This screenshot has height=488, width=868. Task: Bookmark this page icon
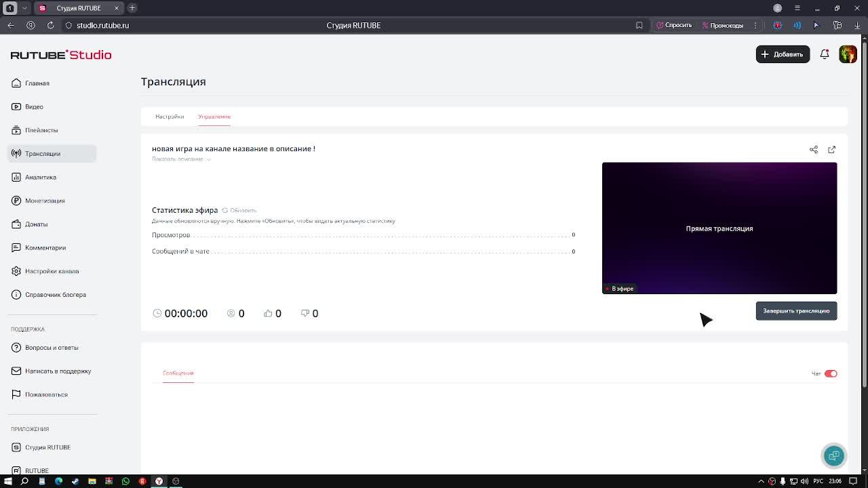[x=639, y=25]
